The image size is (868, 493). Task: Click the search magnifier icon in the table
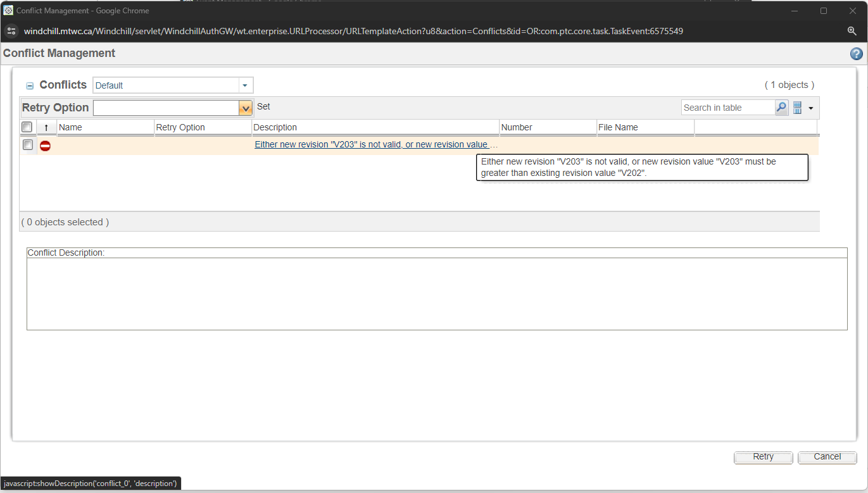coord(781,107)
